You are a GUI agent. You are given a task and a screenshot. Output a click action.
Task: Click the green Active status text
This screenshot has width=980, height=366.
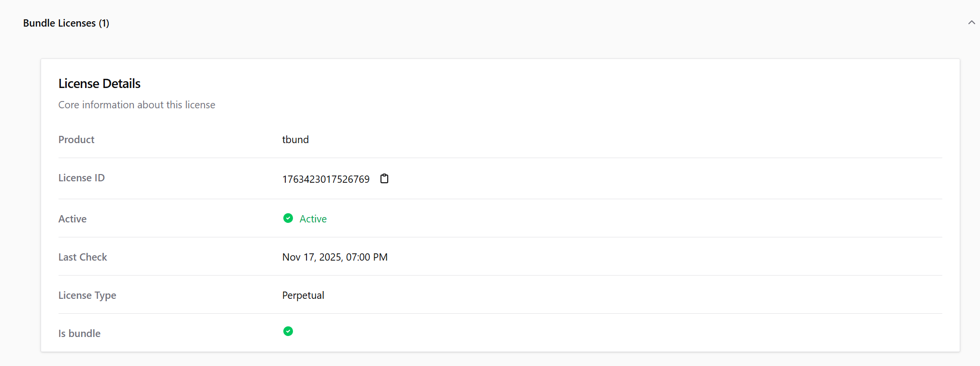tap(313, 219)
